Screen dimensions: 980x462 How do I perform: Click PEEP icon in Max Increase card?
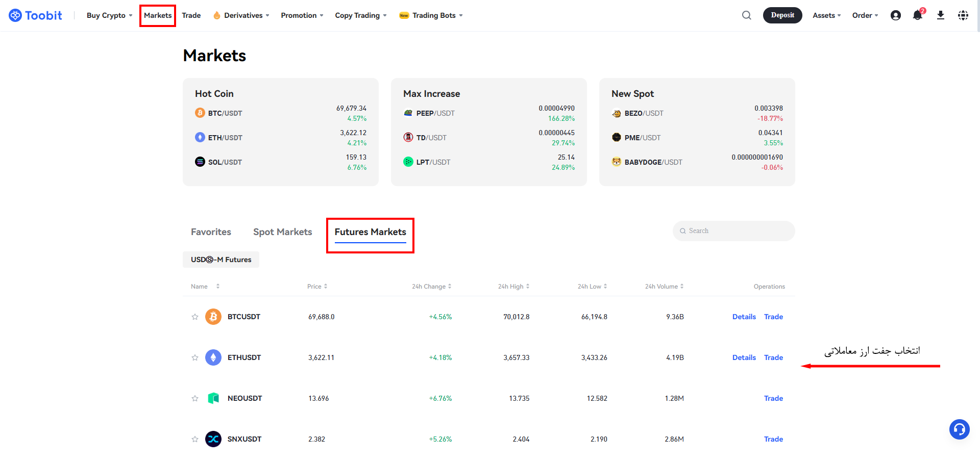(408, 113)
